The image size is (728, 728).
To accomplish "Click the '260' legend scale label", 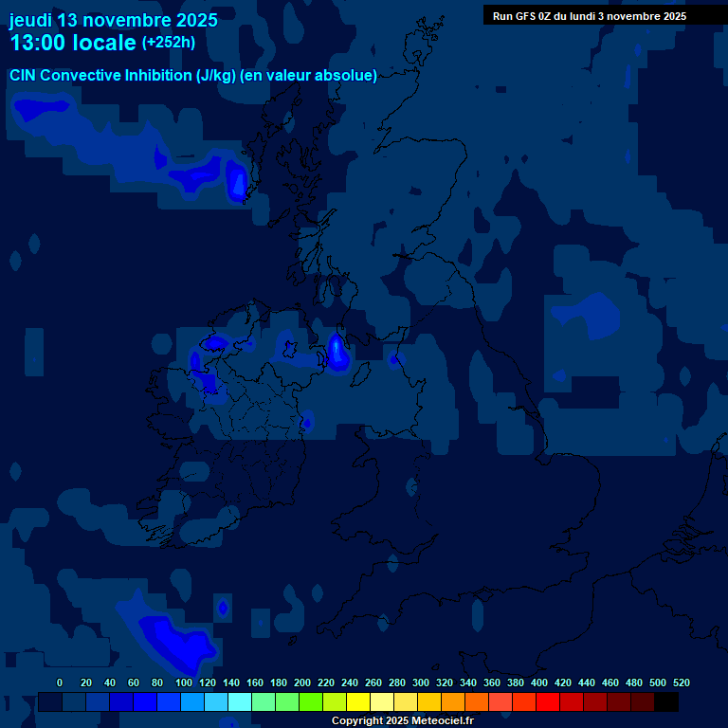I will 371,682.
